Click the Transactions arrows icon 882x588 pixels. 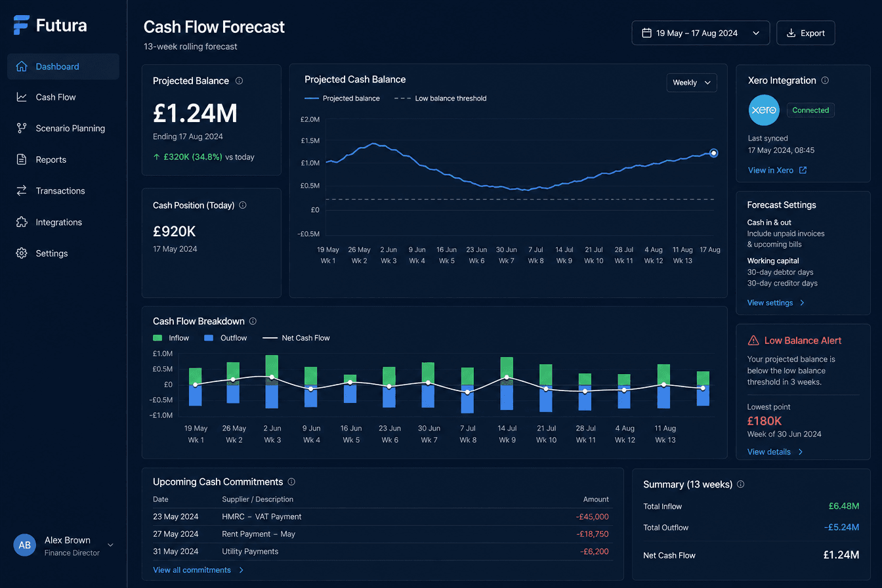pos(22,191)
